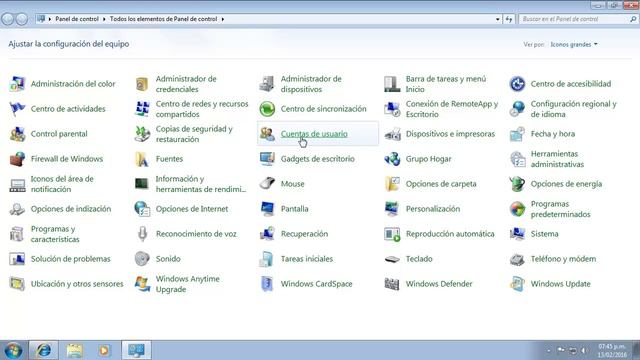Click the 'Panel de control' breadcrumb
The image size is (640, 360).
pyautogui.click(x=77, y=19)
